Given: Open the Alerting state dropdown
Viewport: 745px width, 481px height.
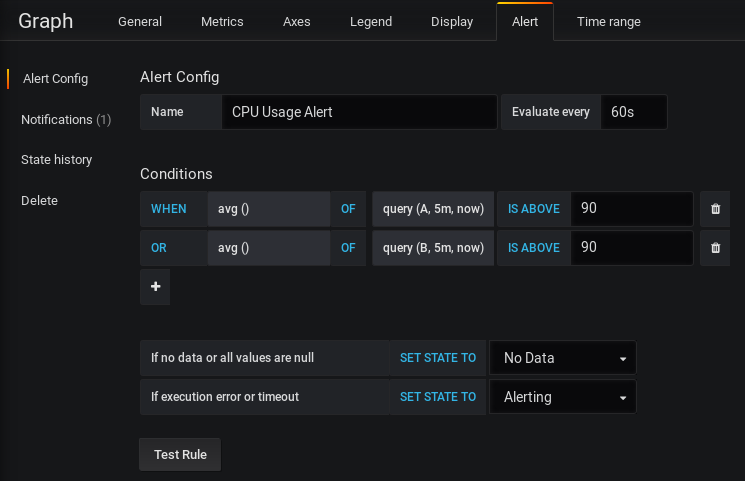Looking at the screenshot, I should [563, 396].
